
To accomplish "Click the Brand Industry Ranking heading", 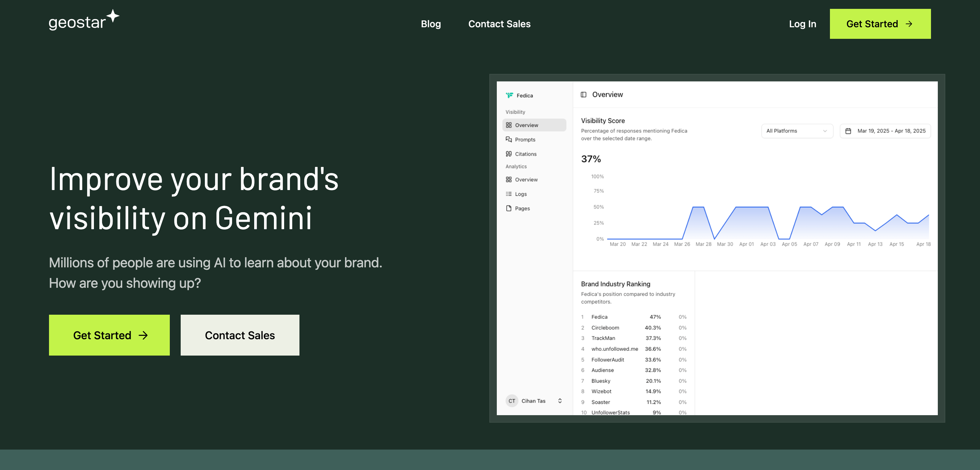I will coord(615,284).
